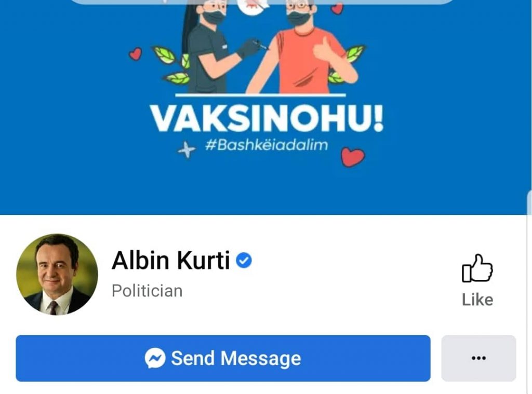This screenshot has width=532, height=394.
Task: Click the white sparkle star beside the hashtag
Action: [187, 150]
